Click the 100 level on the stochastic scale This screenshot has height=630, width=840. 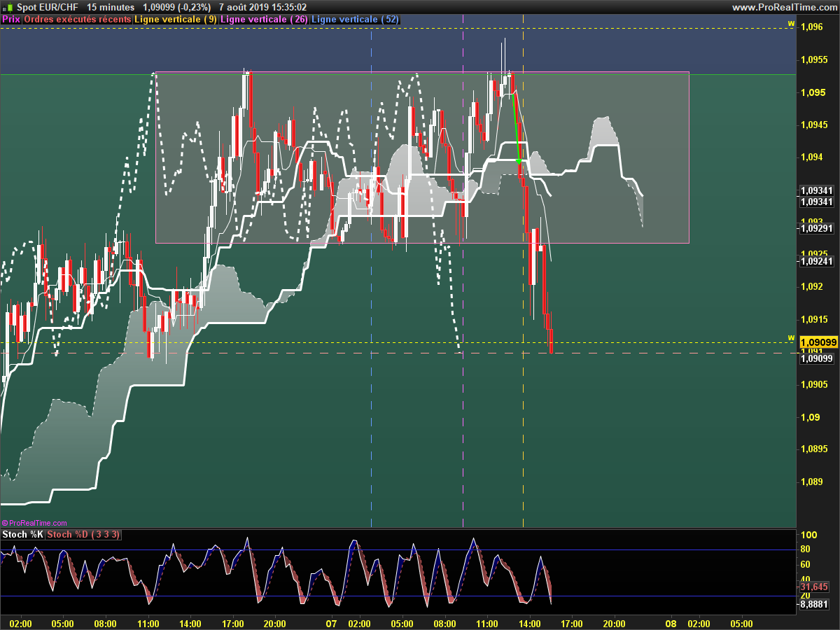point(808,535)
